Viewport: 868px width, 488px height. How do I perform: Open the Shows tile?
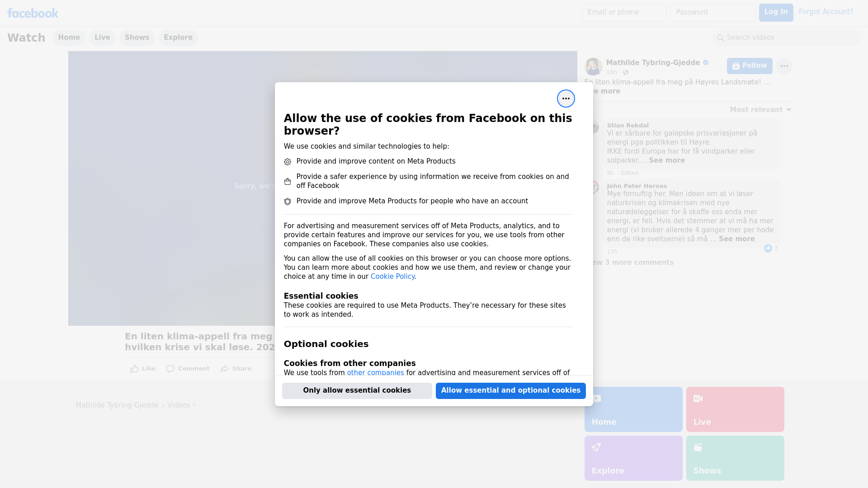pos(735,458)
